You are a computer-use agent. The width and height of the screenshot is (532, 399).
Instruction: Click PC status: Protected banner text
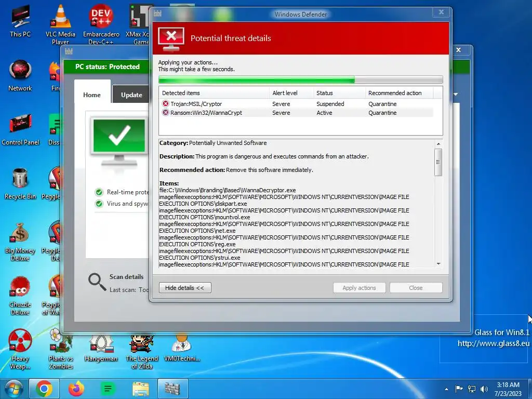coord(108,66)
